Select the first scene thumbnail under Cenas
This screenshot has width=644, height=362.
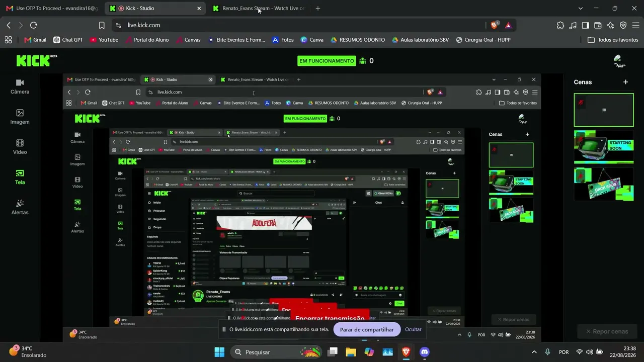tap(604, 110)
